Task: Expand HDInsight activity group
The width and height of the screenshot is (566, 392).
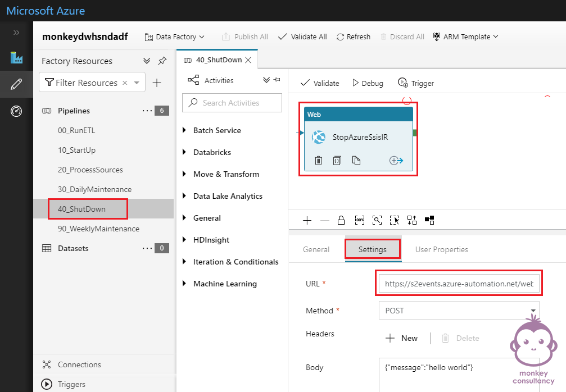Action: pos(184,240)
